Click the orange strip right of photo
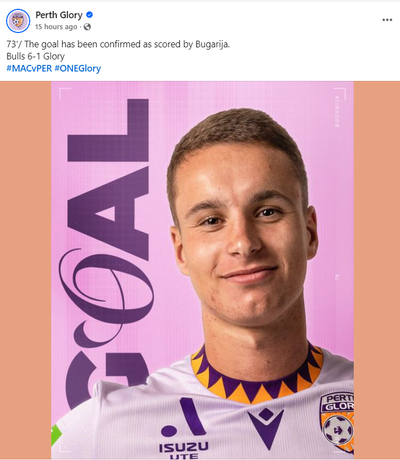 tap(377, 270)
